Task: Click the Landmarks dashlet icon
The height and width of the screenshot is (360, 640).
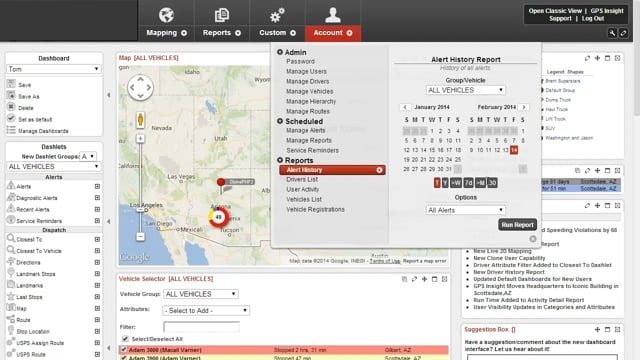Action: click(11, 284)
